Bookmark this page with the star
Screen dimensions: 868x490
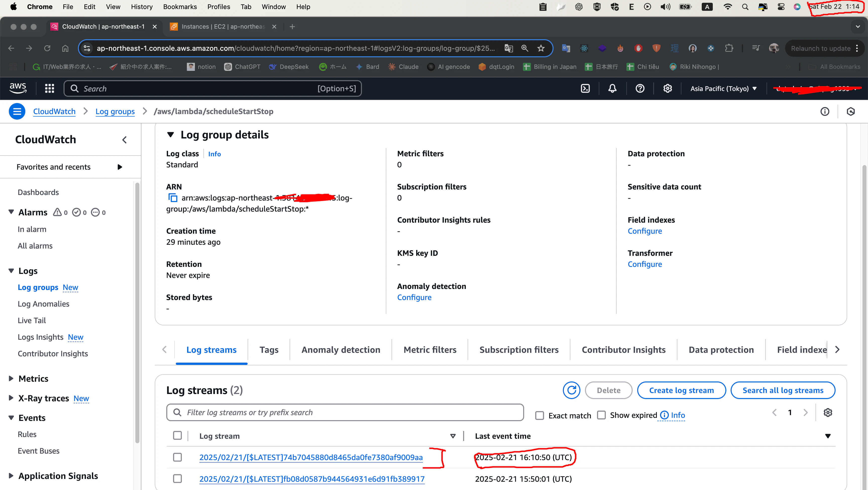tap(540, 48)
